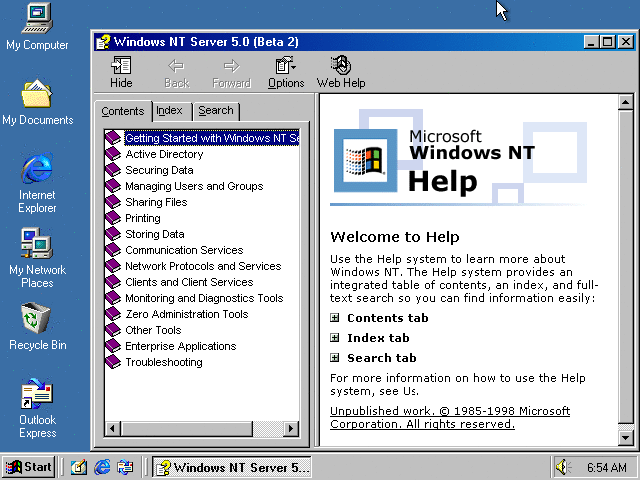Click the 6:54 AM taskbar clock
The image size is (640, 480).
pyautogui.click(x=606, y=467)
